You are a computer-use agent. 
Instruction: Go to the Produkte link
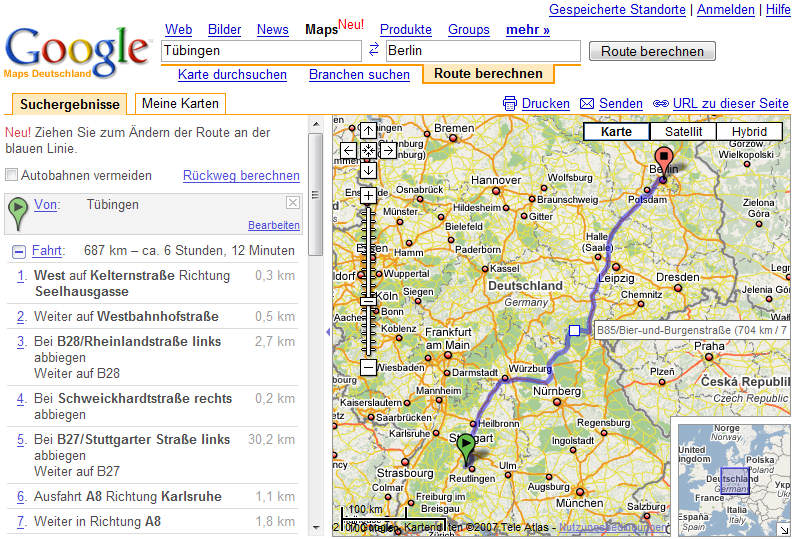(406, 30)
